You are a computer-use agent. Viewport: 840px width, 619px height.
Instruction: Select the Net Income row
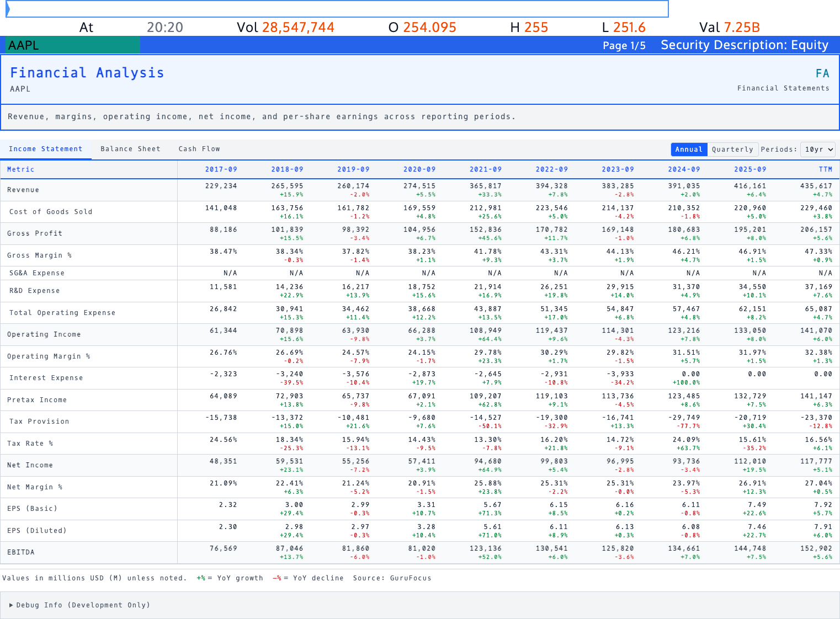tap(29, 465)
